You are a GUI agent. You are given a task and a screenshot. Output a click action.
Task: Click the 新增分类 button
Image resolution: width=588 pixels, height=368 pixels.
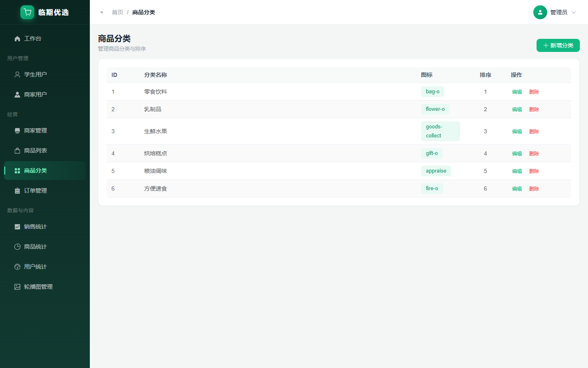(x=558, y=45)
